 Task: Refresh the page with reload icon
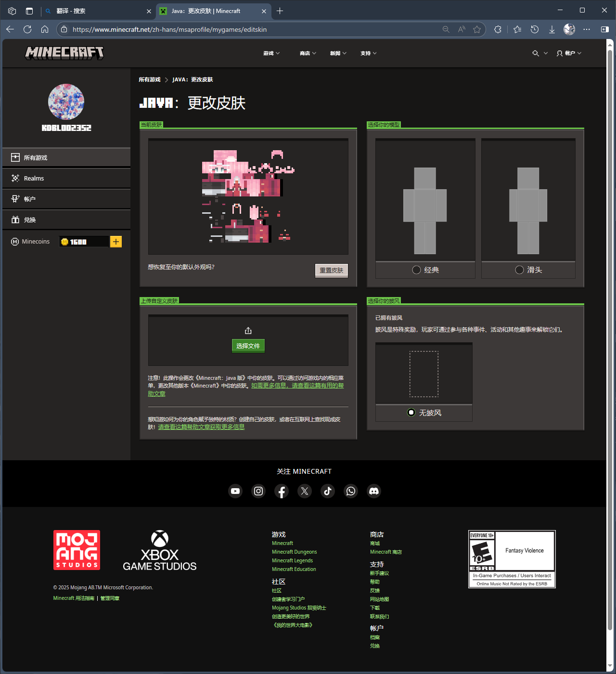(27, 29)
